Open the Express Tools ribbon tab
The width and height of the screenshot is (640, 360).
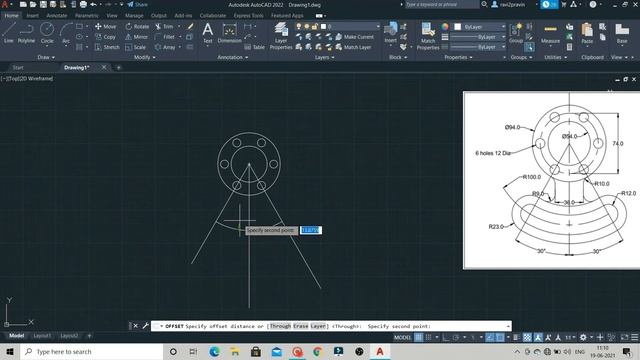(248, 16)
